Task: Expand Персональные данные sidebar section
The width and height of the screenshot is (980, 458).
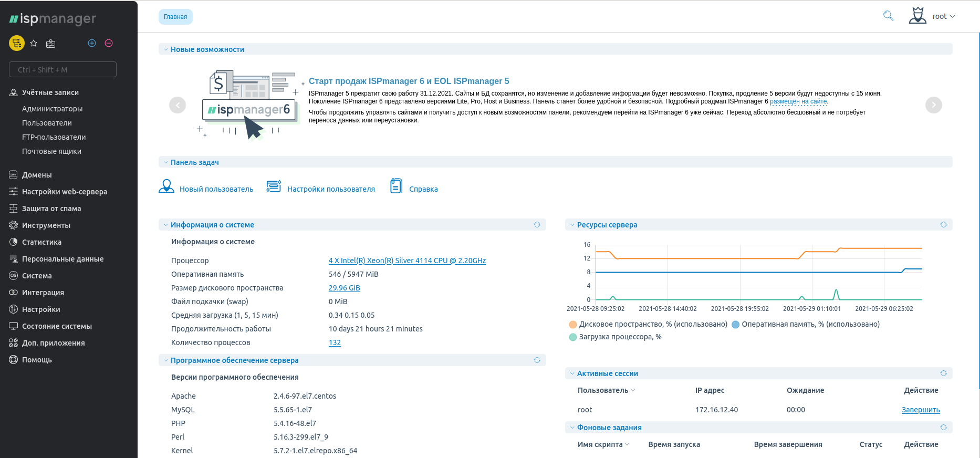Action: click(62, 259)
